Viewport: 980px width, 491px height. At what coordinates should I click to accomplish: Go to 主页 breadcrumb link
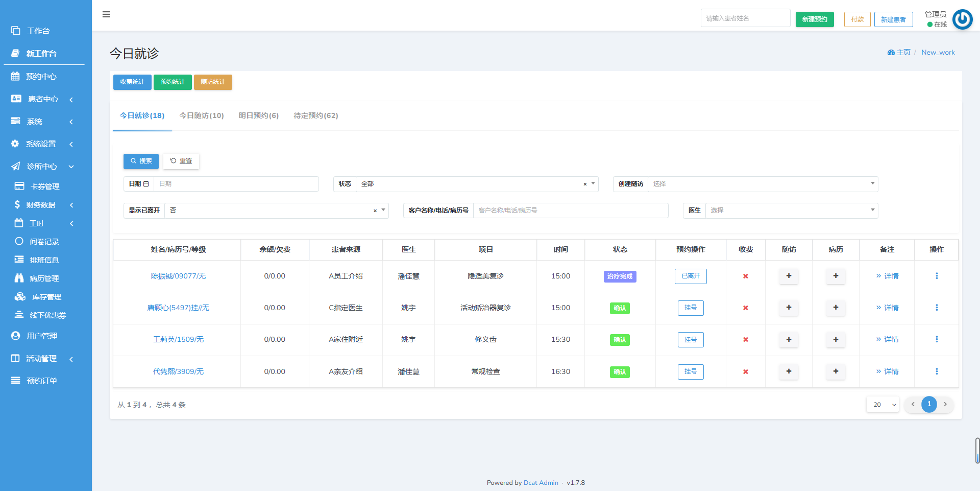click(x=899, y=52)
